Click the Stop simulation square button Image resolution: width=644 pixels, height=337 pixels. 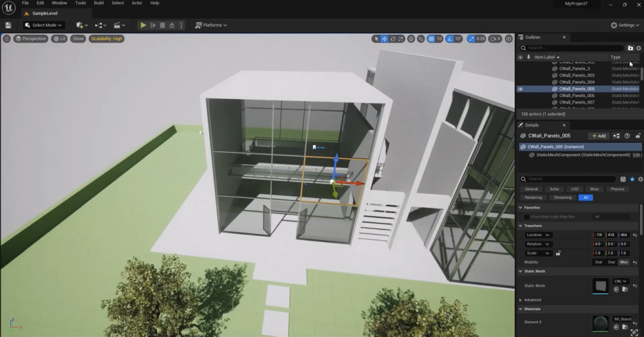tap(162, 25)
